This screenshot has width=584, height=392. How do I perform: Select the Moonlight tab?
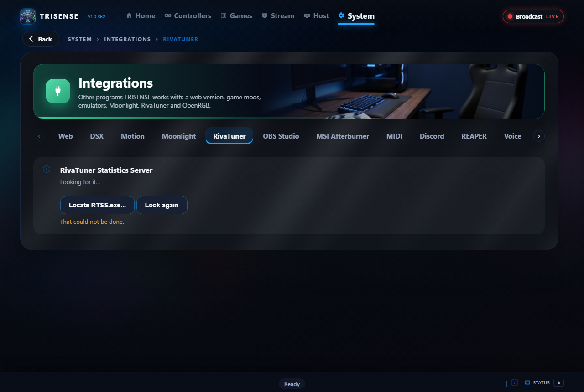pyautogui.click(x=179, y=136)
